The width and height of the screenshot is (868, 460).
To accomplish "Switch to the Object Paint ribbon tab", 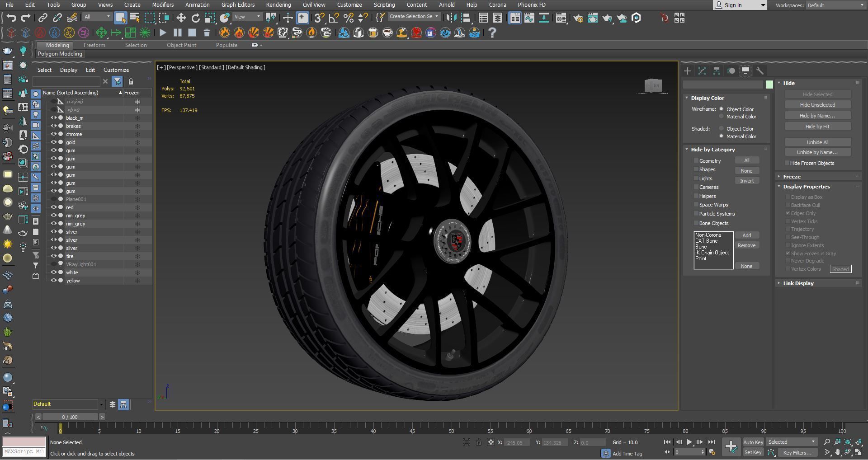I will [181, 45].
